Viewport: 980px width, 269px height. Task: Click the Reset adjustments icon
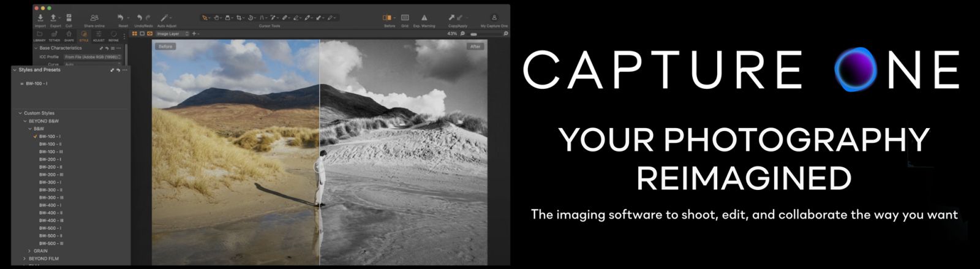(121, 18)
